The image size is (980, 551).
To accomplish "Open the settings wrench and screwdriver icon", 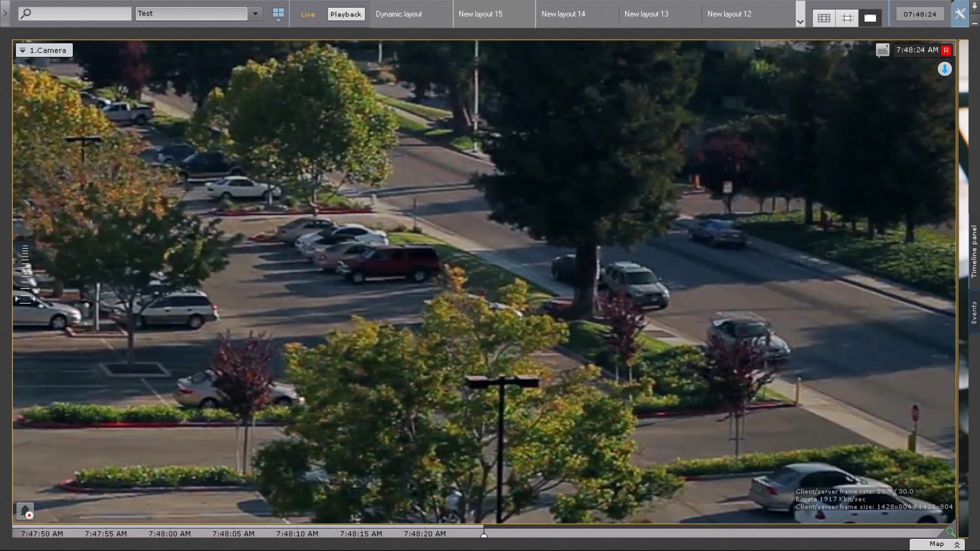I will tap(960, 14).
